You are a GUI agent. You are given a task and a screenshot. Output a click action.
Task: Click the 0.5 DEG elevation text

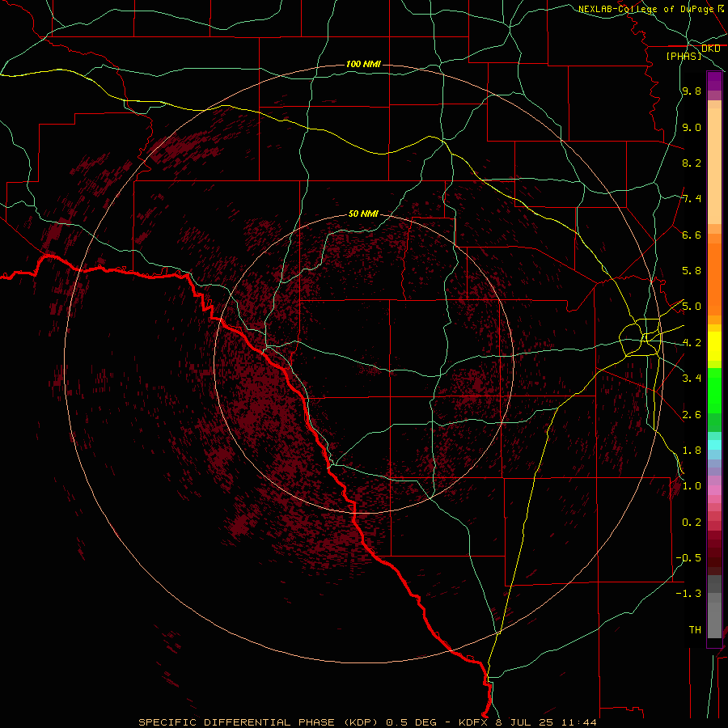[x=412, y=722]
